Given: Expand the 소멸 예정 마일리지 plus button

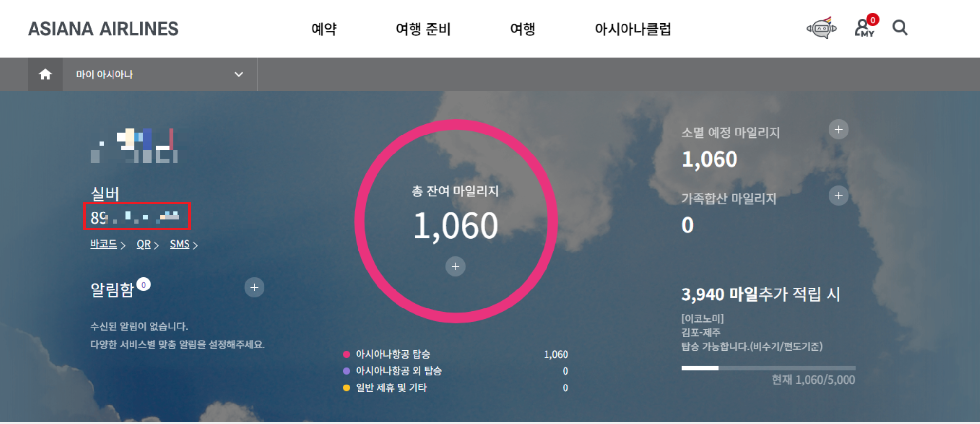Looking at the screenshot, I should coord(838,130).
